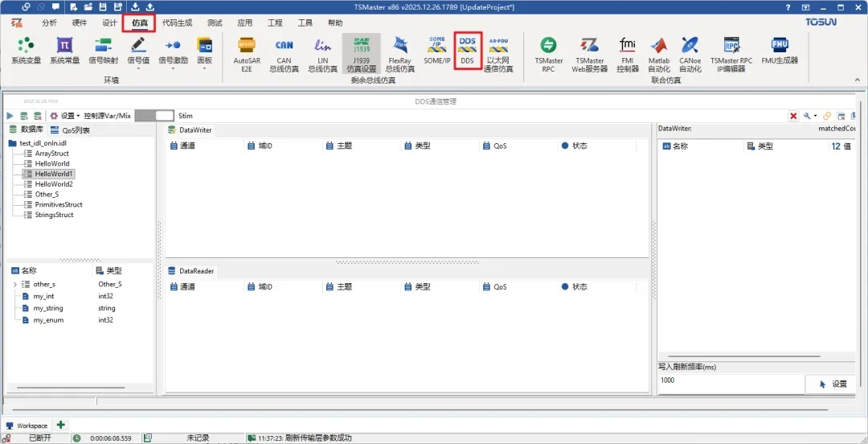Screen dimensions: 868x444
Task: Open the 测试 ribbon tab
Action: click(x=215, y=23)
